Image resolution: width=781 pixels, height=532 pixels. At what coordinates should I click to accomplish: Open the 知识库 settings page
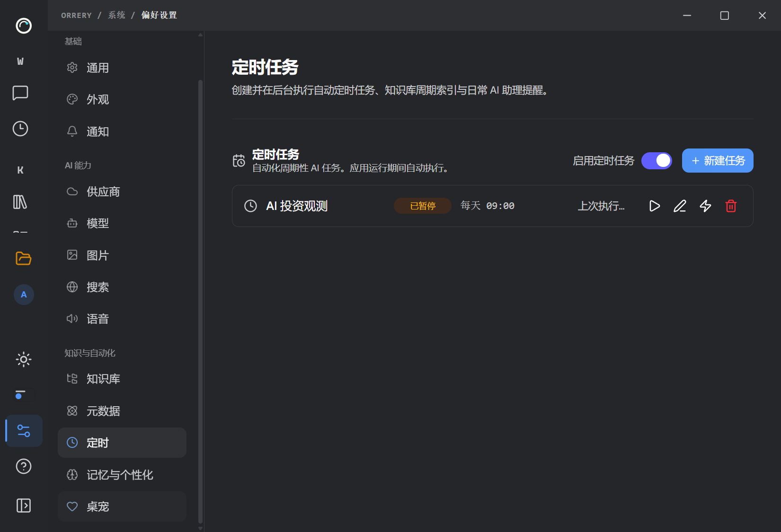(x=122, y=379)
